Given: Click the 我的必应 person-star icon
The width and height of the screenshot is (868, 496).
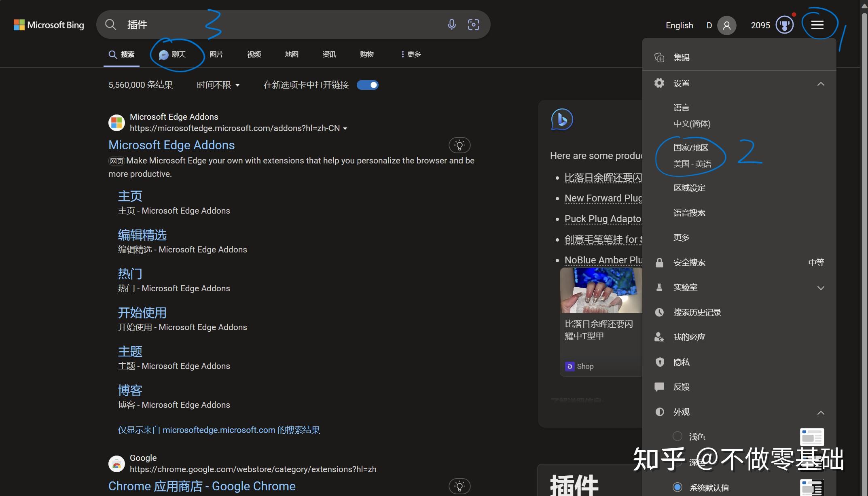Looking at the screenshot, I should 659,337.
